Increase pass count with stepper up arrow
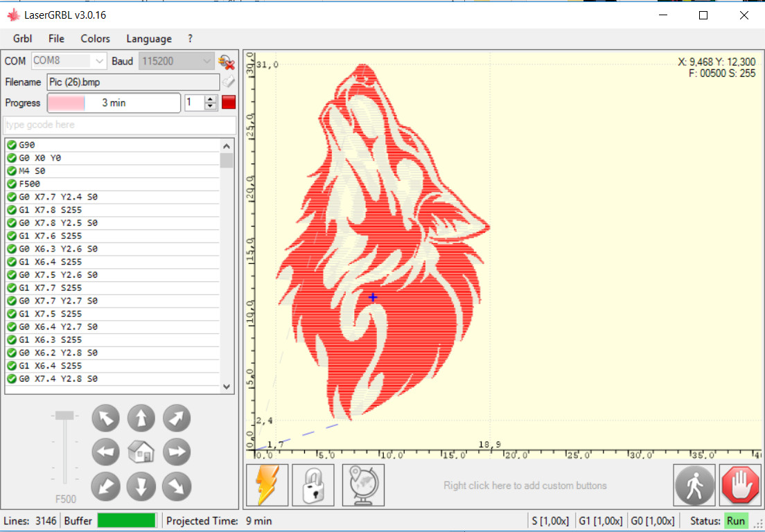The width and height of the screenshot is (765, 532). pos(211,98)
